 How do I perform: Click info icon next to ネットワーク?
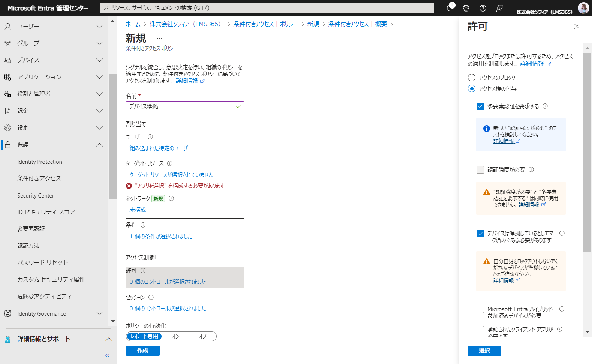point(171,198)
